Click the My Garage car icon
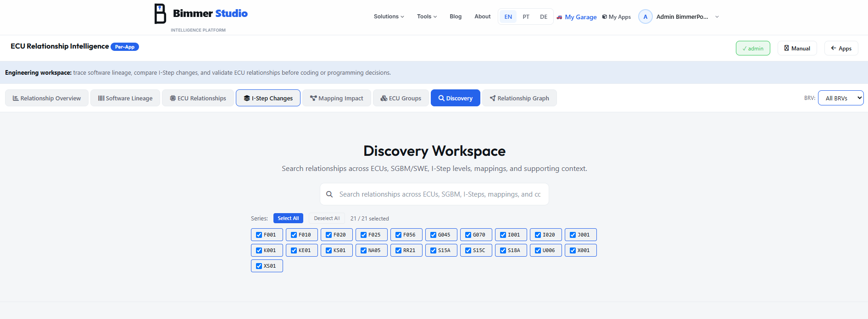This screenshot has height=319, width=868. [559, 17]
